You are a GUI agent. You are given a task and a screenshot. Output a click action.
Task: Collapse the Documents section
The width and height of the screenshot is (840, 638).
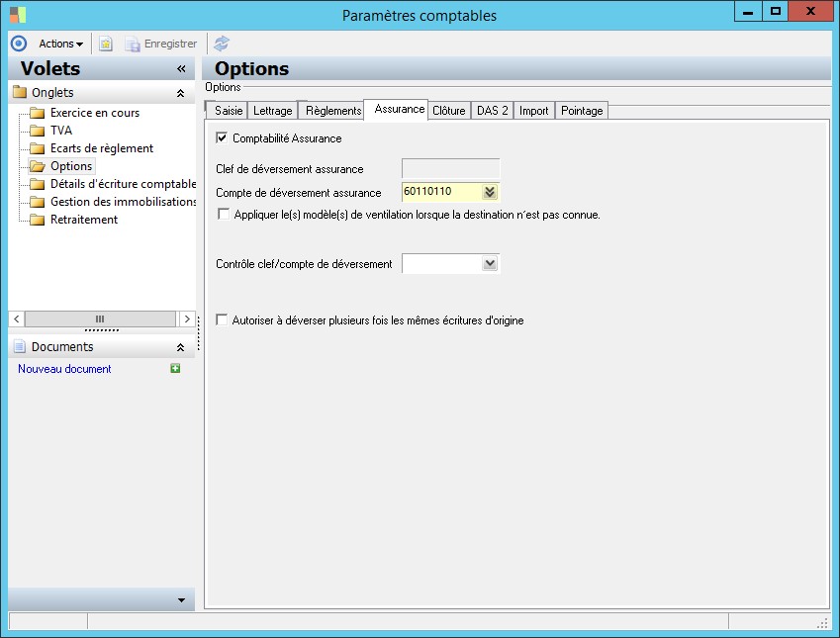point(180,347)
